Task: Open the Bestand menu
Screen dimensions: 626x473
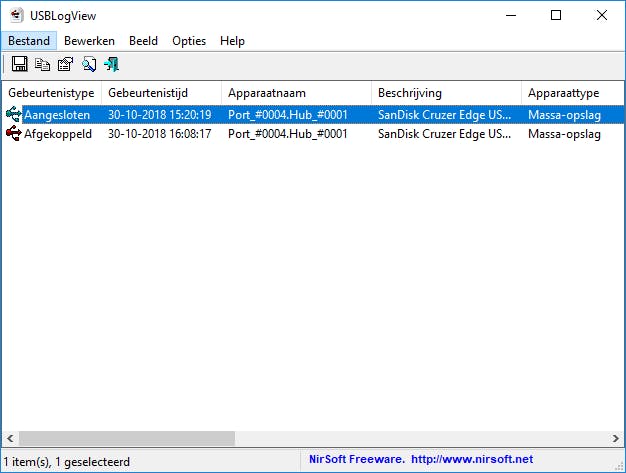Action: click(x=29, y=41)
